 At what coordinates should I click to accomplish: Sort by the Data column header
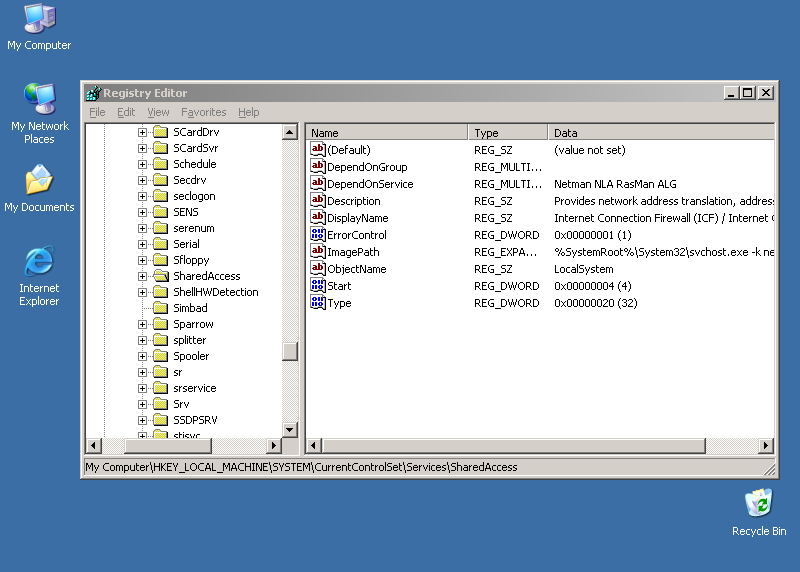click(661, 133)
